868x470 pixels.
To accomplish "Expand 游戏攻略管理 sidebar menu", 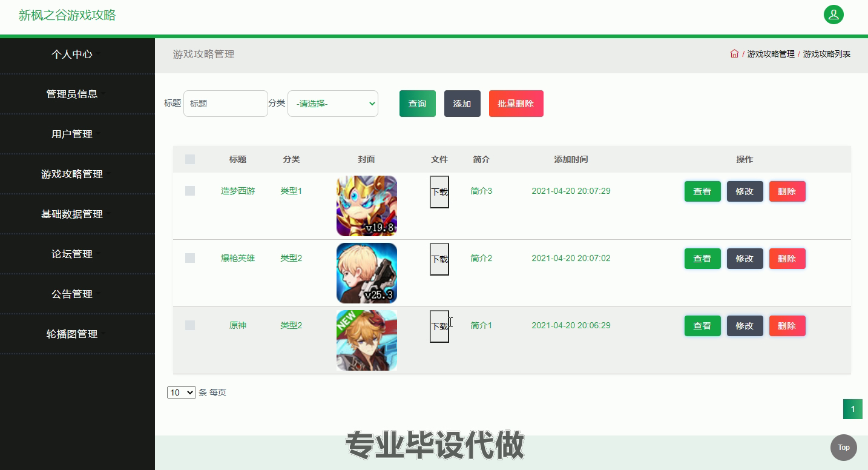I will point(77,174).
